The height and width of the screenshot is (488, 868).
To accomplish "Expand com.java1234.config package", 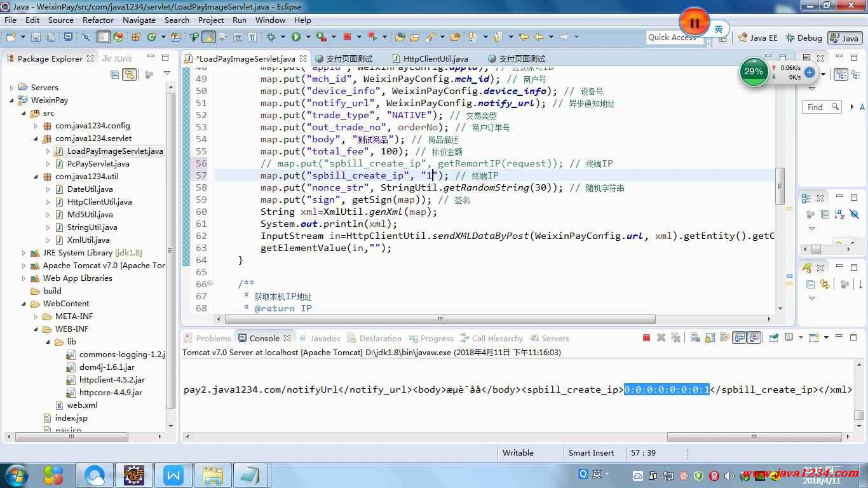I will pos(36,126).
